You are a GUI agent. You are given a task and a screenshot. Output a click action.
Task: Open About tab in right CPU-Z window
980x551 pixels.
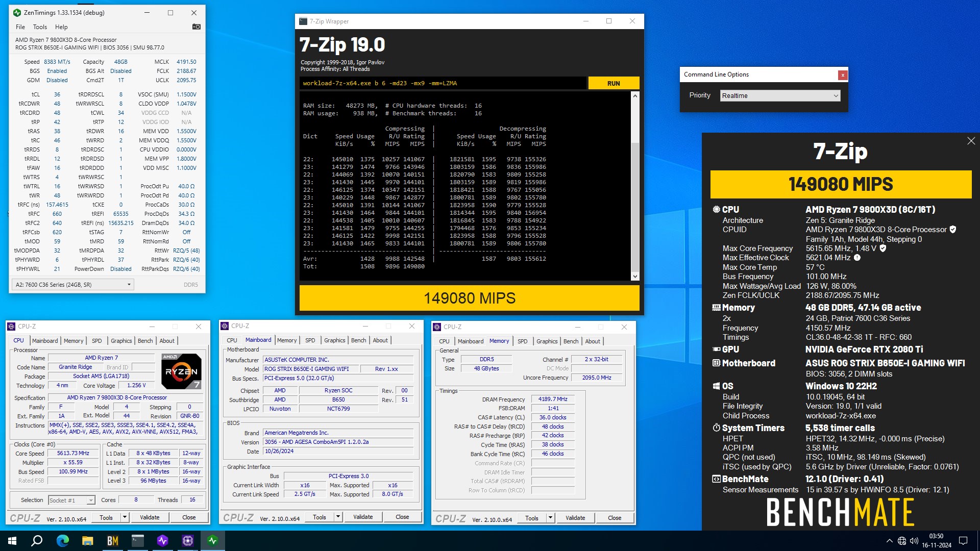pos(593,341)
